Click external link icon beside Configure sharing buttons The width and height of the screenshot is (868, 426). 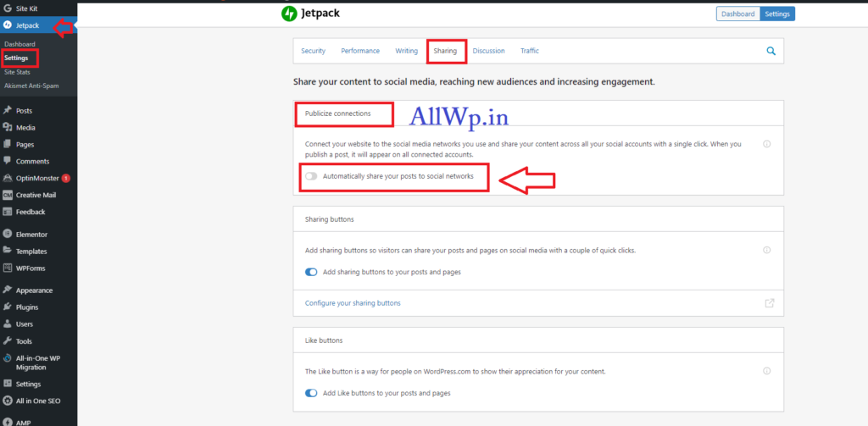click(x=770, y=303)
